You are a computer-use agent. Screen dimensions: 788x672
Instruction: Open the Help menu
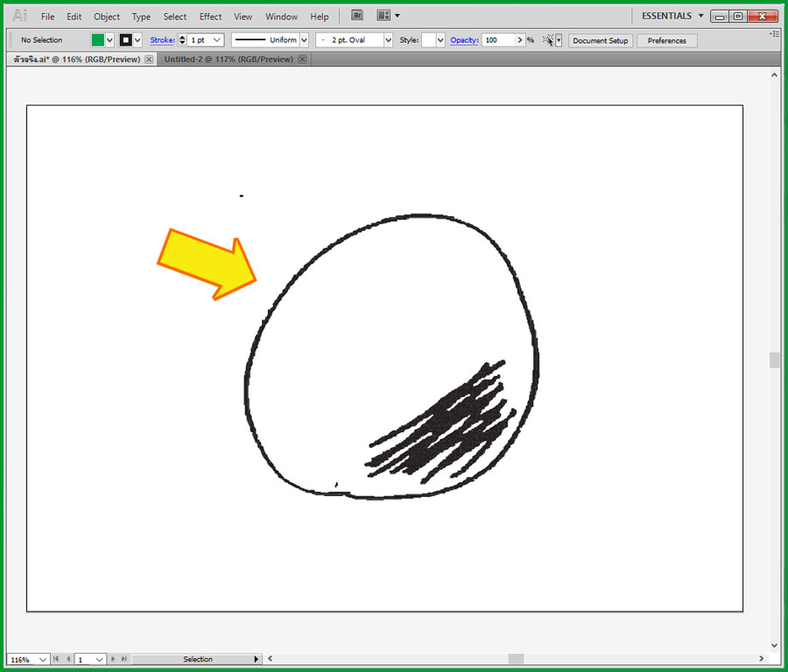pos(319,17)
